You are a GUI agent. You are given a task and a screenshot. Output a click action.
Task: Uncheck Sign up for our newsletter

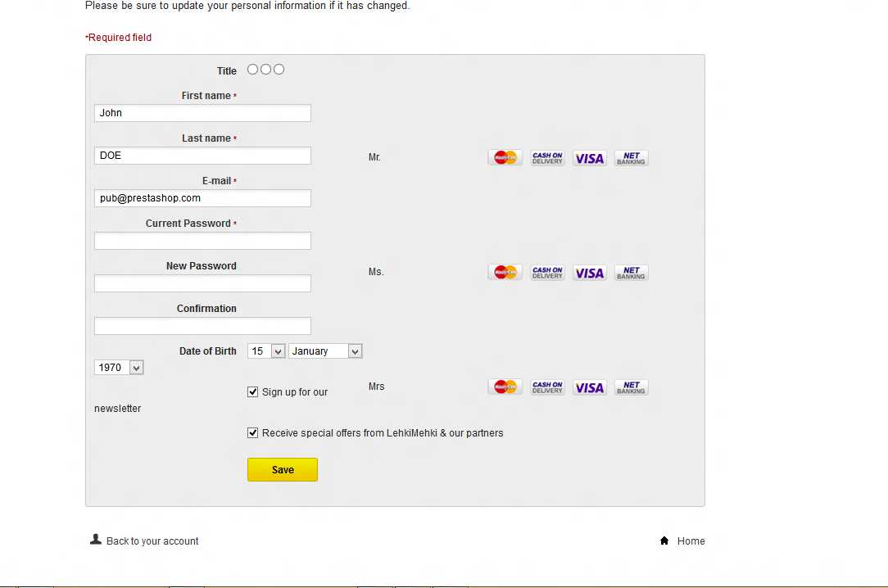point(252,391)
